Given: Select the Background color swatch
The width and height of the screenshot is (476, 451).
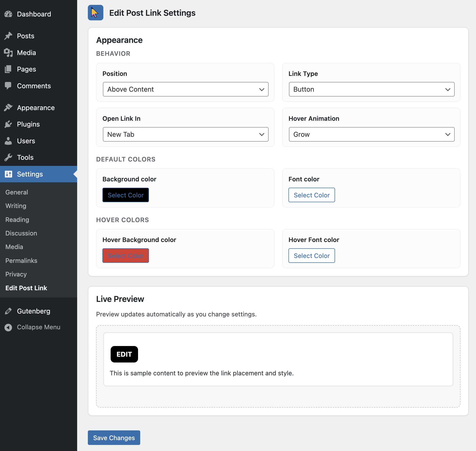Looking at the screenshot, I should [126, 195].
